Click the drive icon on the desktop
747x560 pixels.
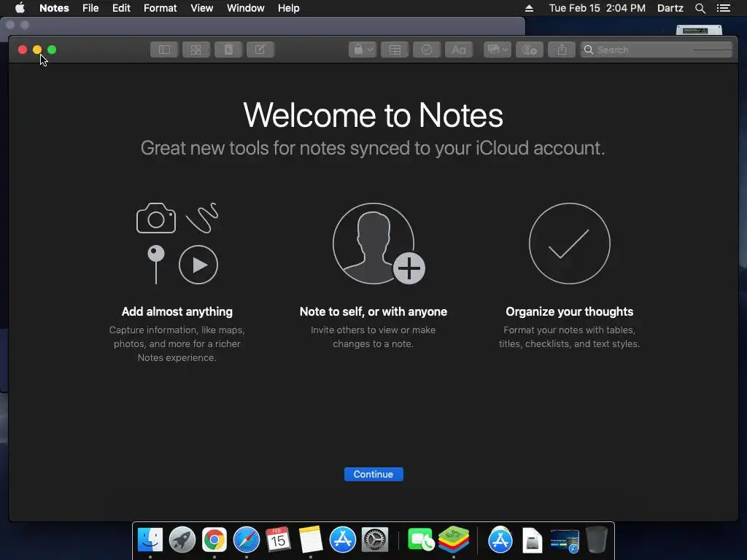[699, 30]
